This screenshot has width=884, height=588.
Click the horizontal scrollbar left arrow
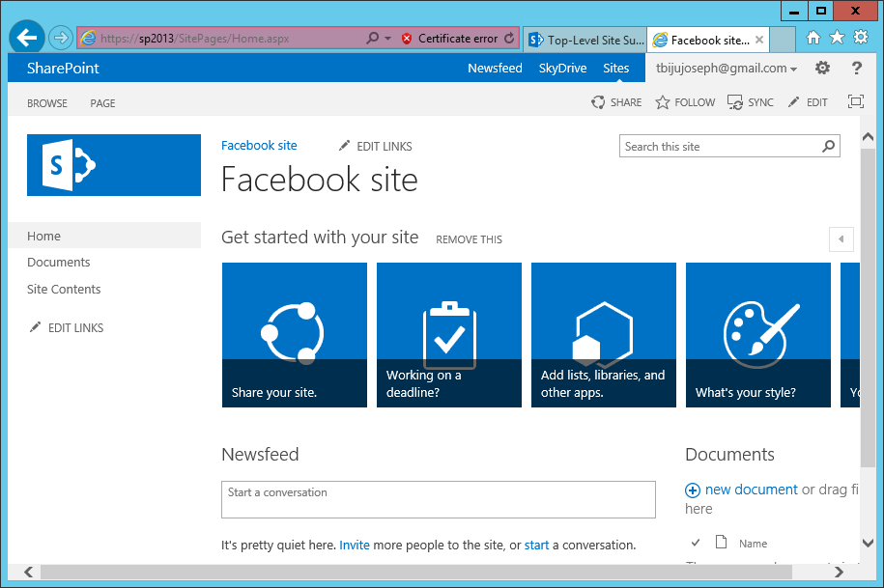pos(29,573)
